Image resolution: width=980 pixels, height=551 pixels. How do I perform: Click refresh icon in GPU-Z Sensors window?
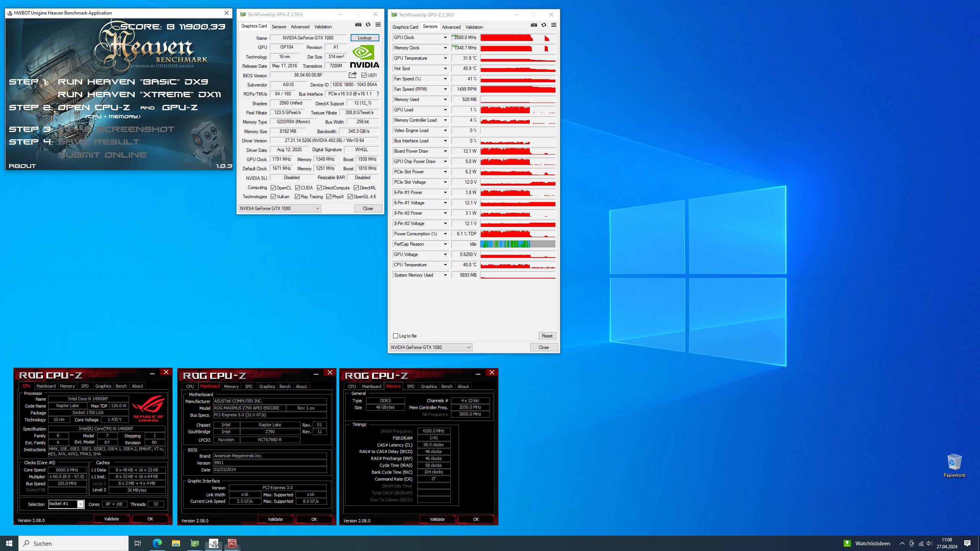coord(544,25)
